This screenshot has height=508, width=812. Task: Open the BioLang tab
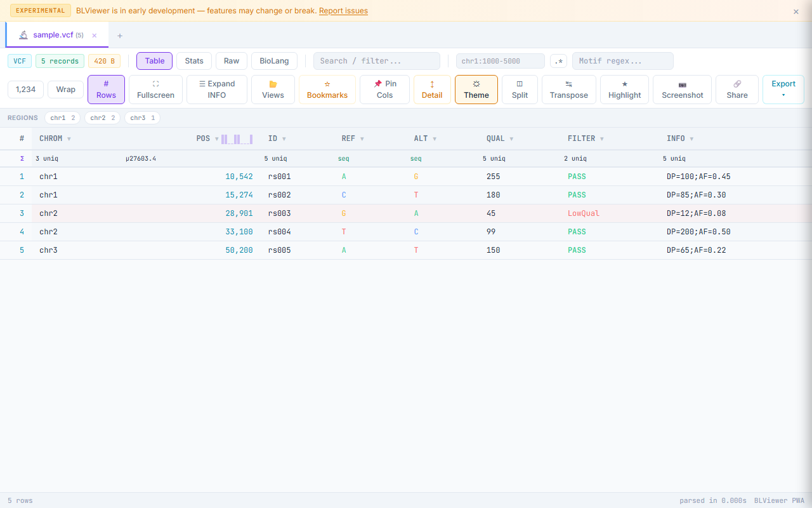(274, 60)
